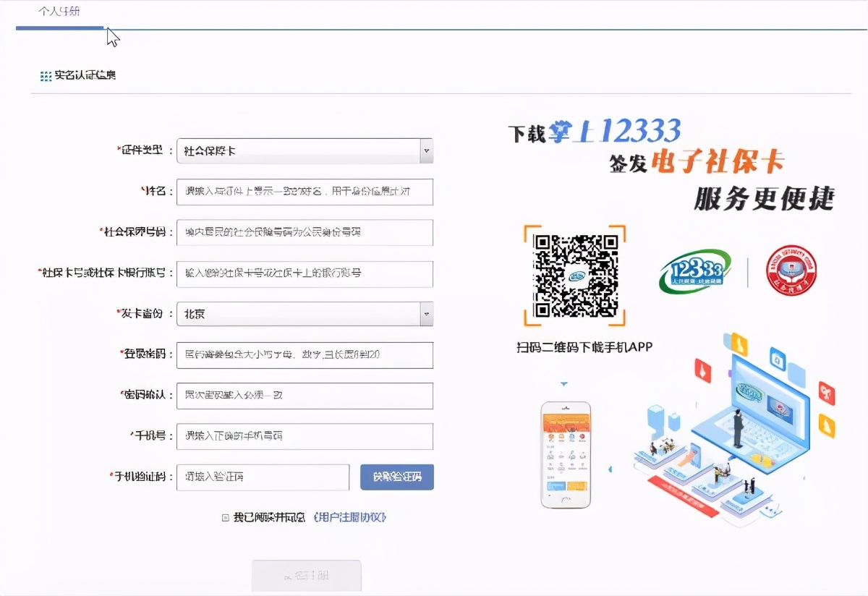Switch to the 个人注册 tab
The height and width of the screenshot is (596, 868).
pyautogui.click(x=59, y=13)
